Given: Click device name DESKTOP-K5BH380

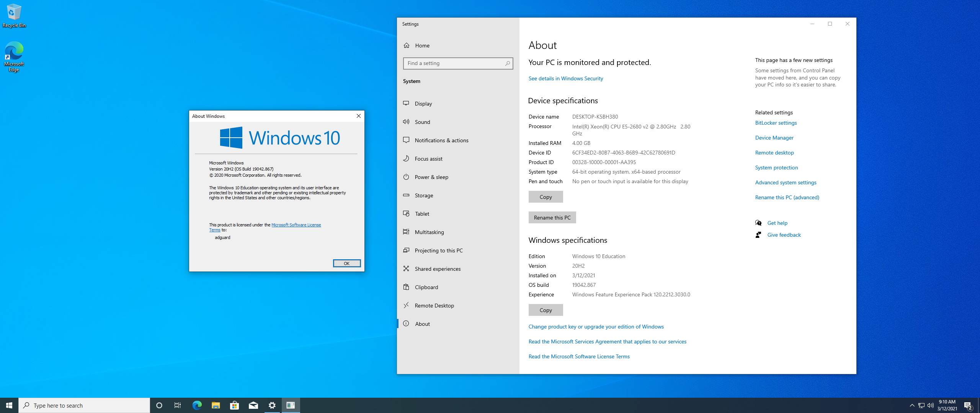Looking at the screenshot, I should [595, 117].
